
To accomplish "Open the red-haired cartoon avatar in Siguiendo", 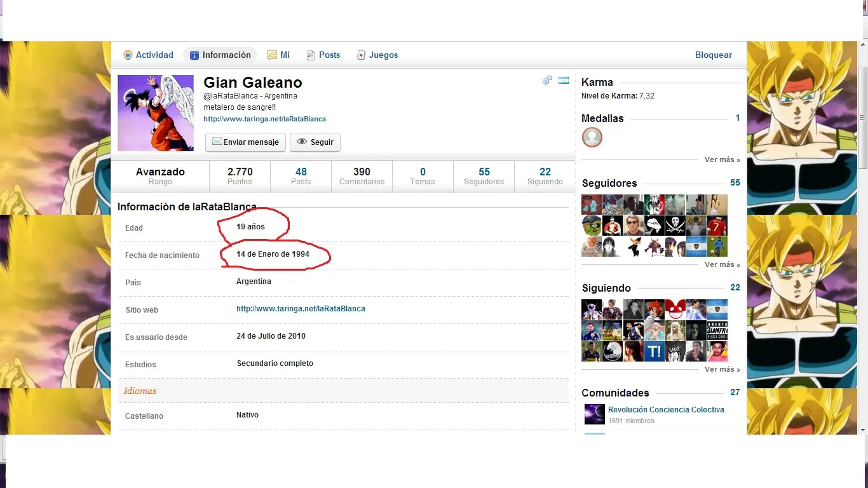I will coord(654,309).
